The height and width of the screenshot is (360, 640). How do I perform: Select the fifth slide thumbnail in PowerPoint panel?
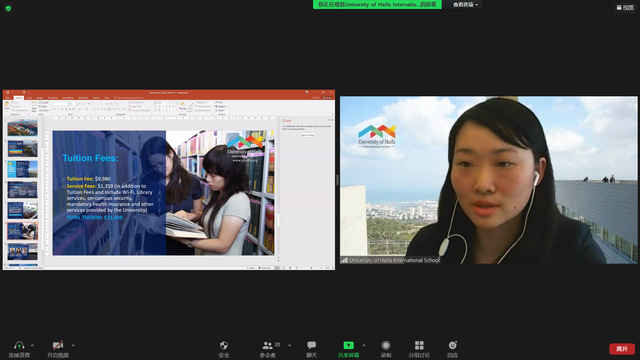pos(22,210)
